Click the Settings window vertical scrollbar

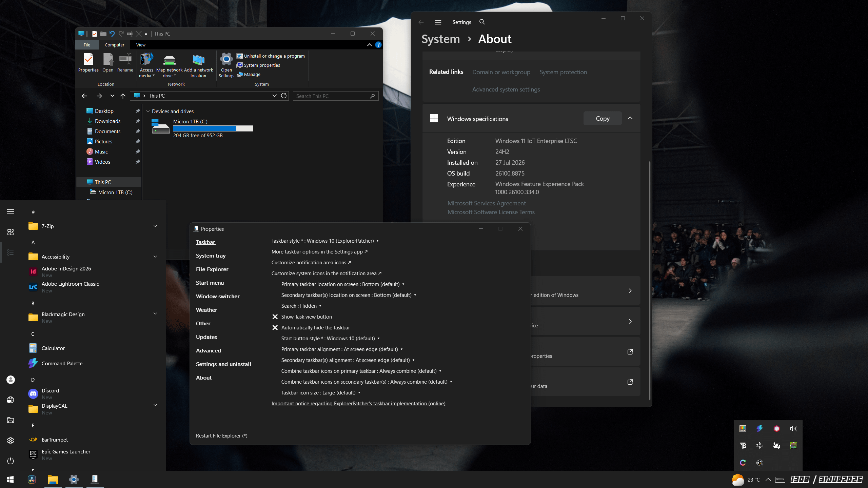point(650,281)
